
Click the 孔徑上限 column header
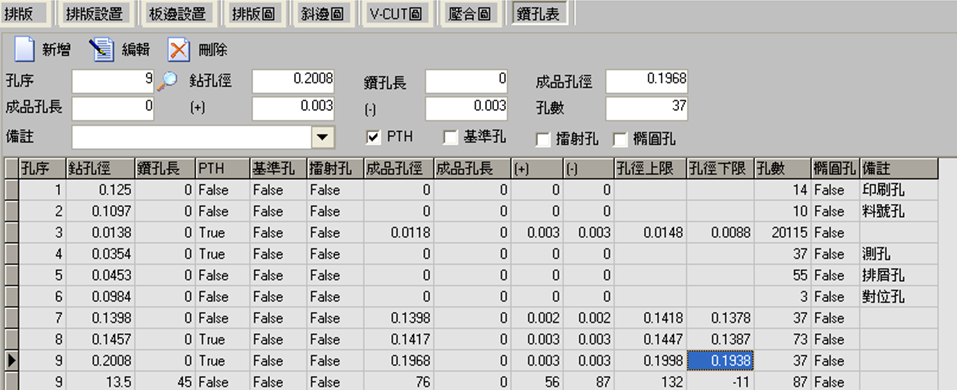(x=650, y=168)
